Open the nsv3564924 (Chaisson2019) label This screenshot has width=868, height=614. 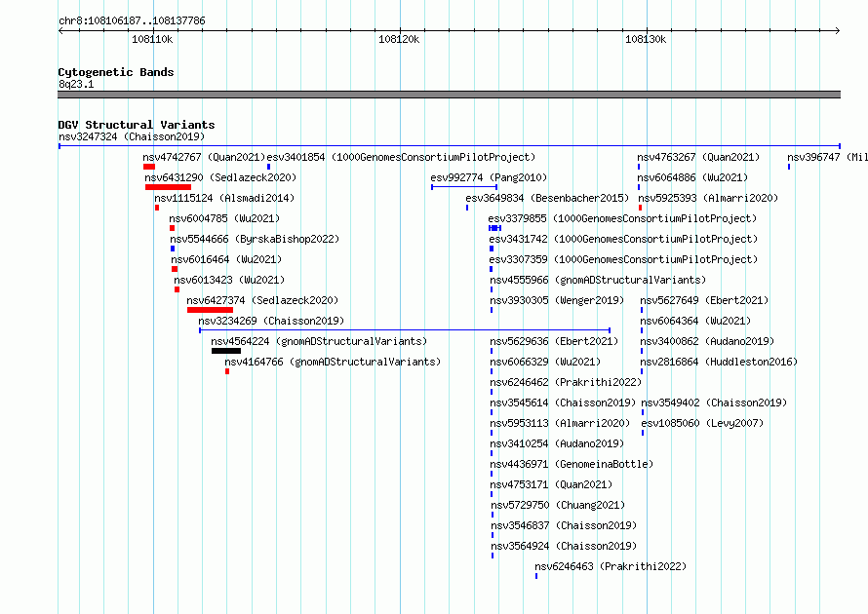(x=564, y=546)
